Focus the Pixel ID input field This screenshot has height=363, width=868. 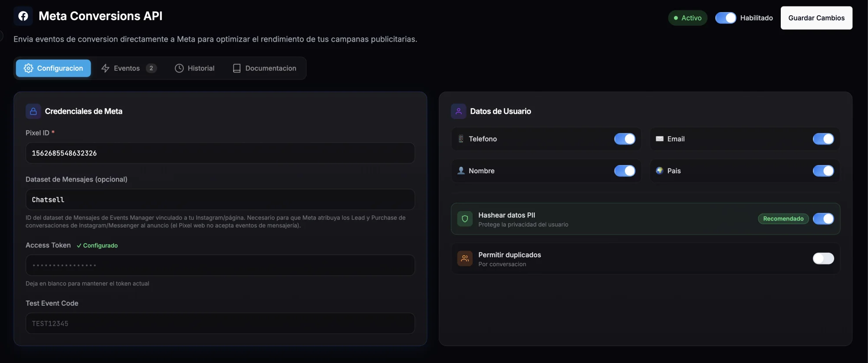point(220,153)
